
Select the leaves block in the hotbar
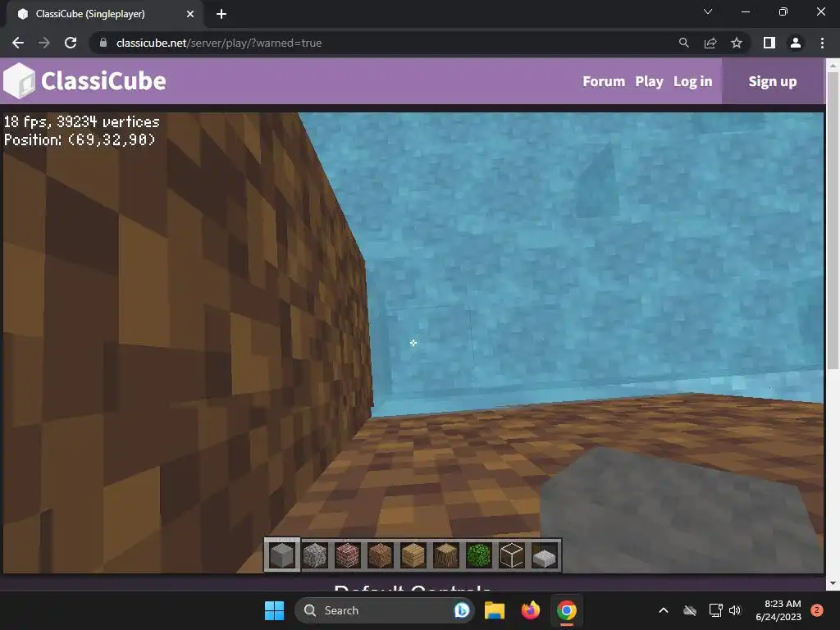click(x=478, y=555)
